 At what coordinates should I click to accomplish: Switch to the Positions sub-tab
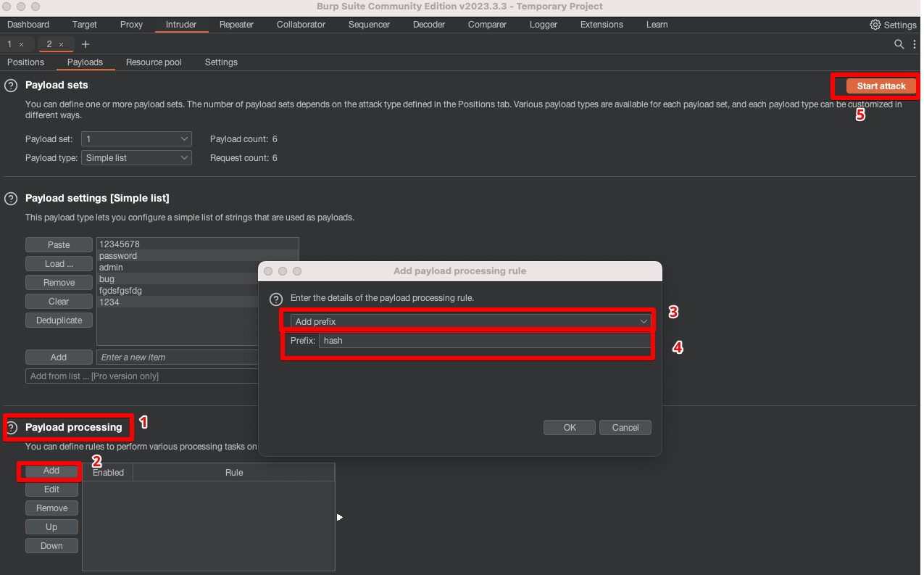point(25,62)
